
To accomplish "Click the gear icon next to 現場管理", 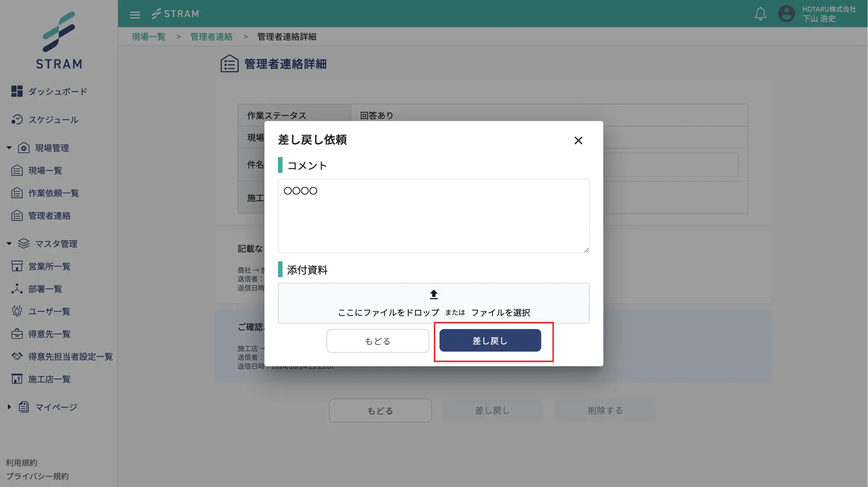I will [x=24, y=148].
